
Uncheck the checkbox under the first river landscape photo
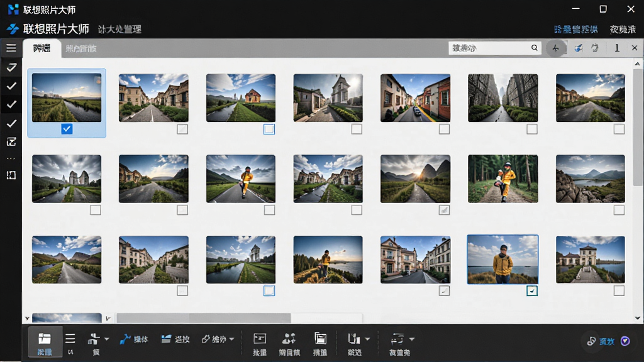(x=67, y=129)
